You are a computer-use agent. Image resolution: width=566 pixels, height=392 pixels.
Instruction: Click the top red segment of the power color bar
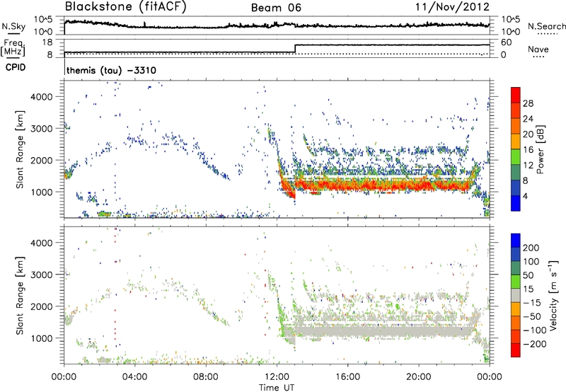[x=516, y=95]
